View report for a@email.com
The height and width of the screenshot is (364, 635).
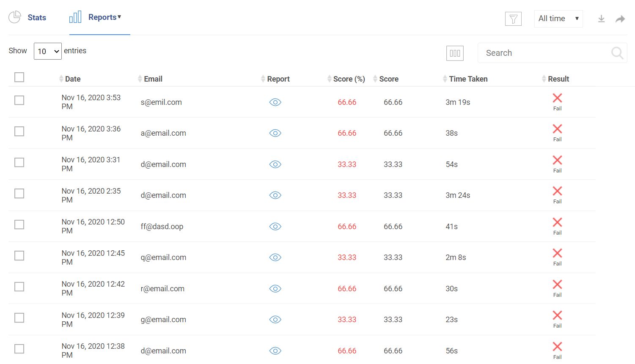pos(275,133)
